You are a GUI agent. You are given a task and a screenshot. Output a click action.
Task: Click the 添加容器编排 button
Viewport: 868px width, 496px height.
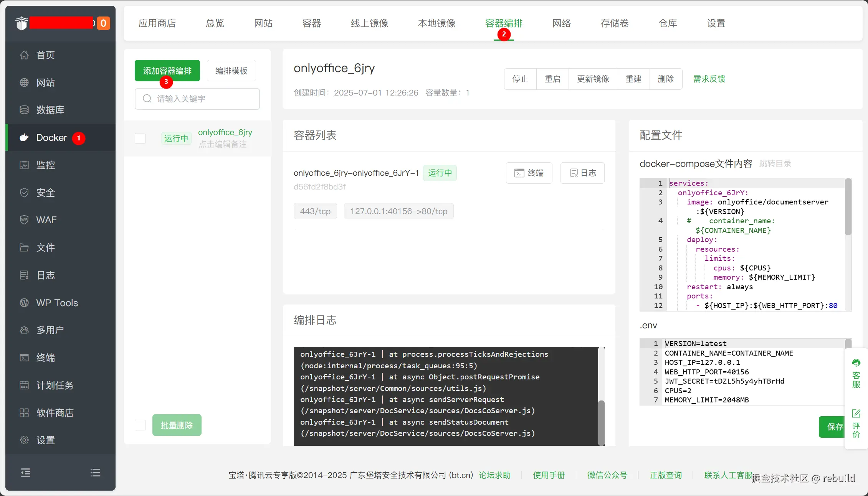167,71
